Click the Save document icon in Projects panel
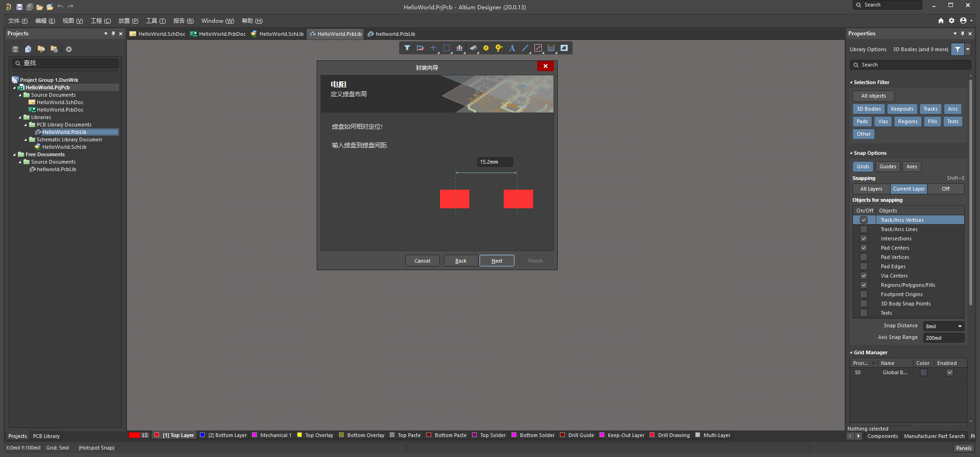The height and width of the screenshot is (457, 980). pyautogui.click(x=14, y=49)
